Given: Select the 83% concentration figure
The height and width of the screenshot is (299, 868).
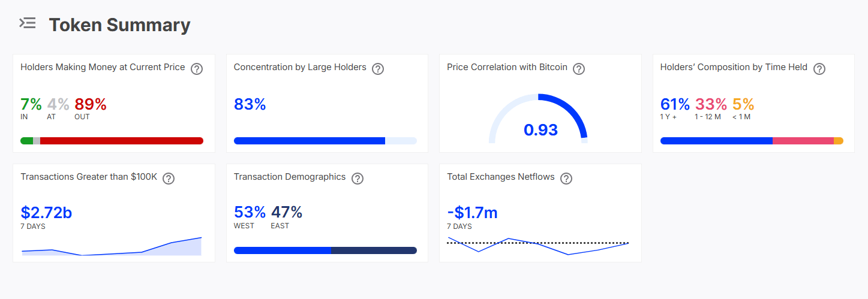Looking at the screenshot, I should pyautogui.click(x=250, y=104).
